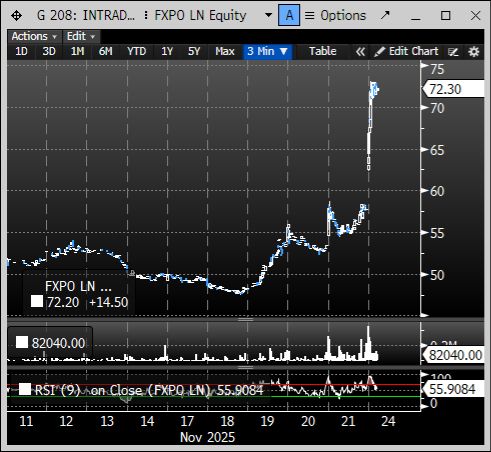Open the annotate pencil line icon
The width and height of the screenshot is (491, 452).
(453, 52)
